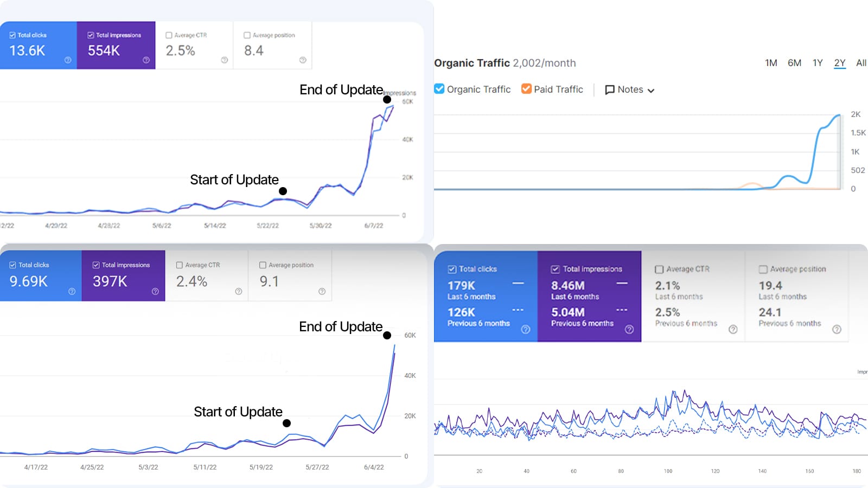Switch to the 6M time range

(794, 63)
